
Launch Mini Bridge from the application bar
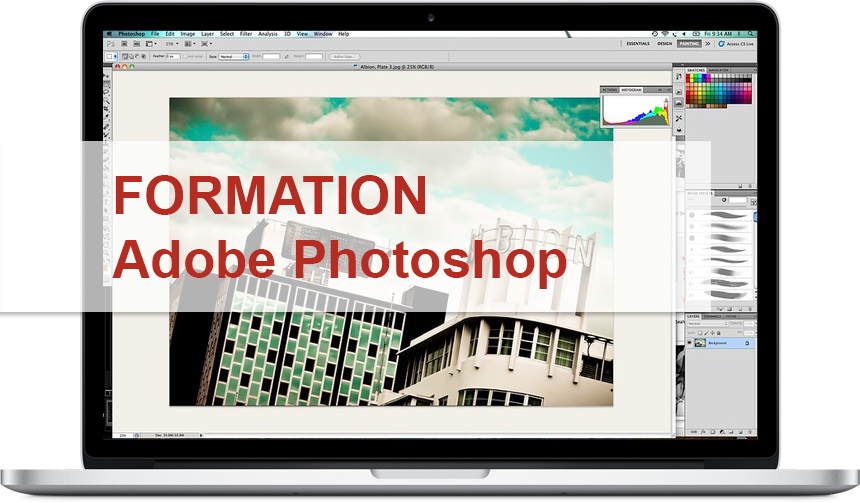(x=137, y=44)
